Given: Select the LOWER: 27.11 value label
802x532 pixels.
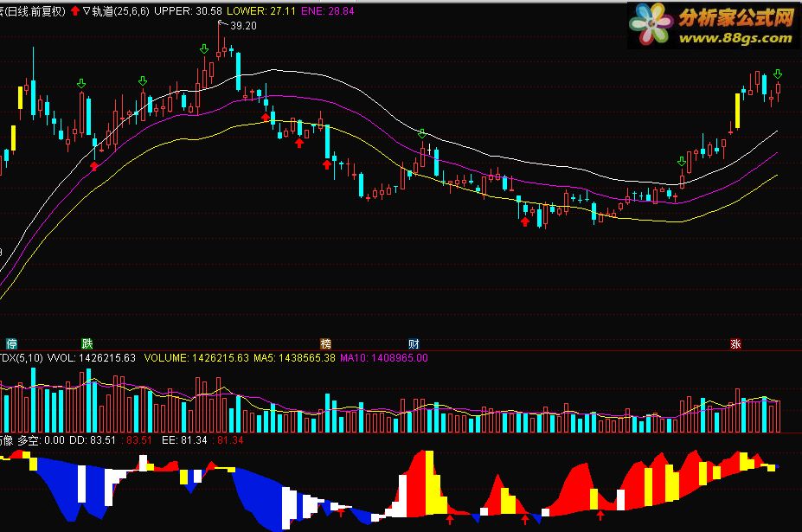Looking at the screenshot, I should pyautogui.click(x=261, y=11).
